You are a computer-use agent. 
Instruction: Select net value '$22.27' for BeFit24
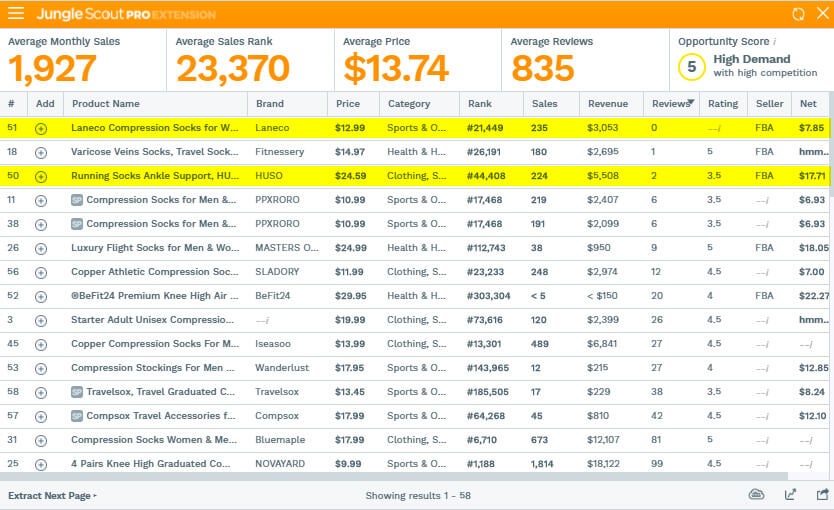pyautogui.click(x=814, y=296)
